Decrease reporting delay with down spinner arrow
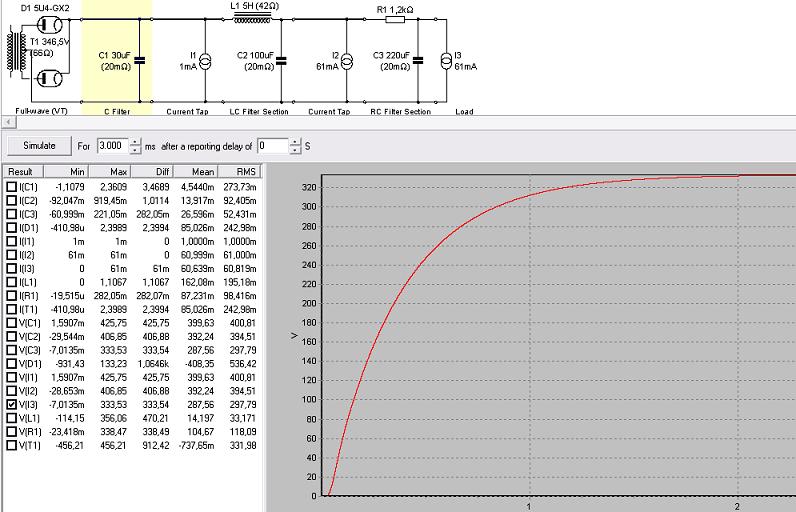Screen dimensions: 796x512 [295, 150]
